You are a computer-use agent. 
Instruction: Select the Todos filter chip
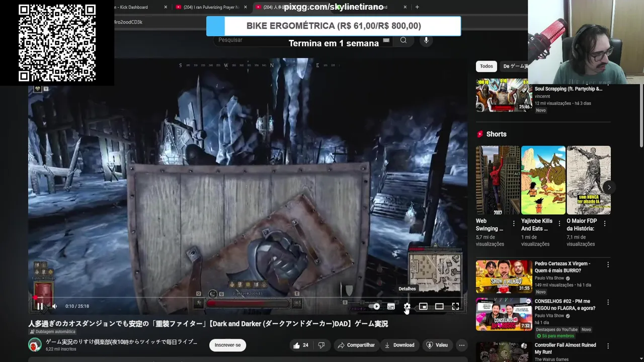[x=487, y=66]
